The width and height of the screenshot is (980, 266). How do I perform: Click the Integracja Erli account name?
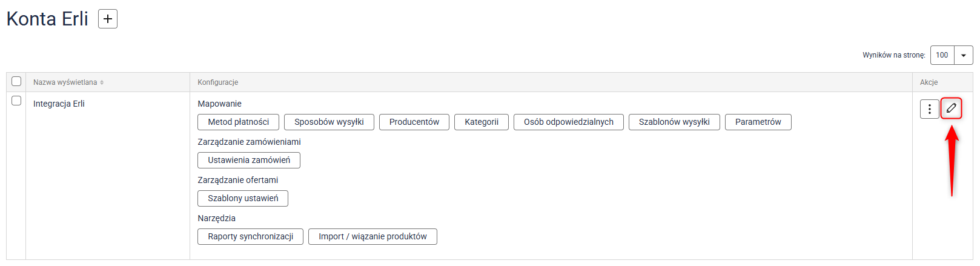coord(59,104)
